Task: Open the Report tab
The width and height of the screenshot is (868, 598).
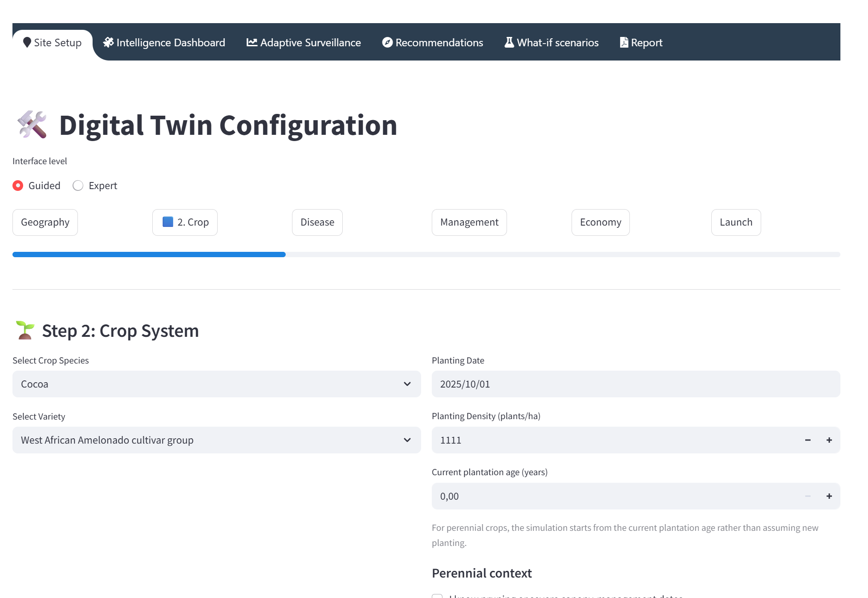Action: coord(641,43)
